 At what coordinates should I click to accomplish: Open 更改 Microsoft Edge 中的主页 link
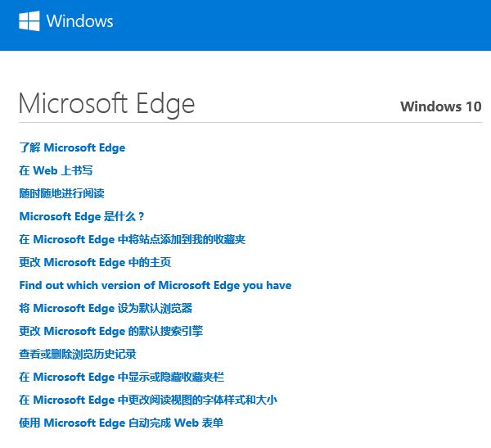94,262
